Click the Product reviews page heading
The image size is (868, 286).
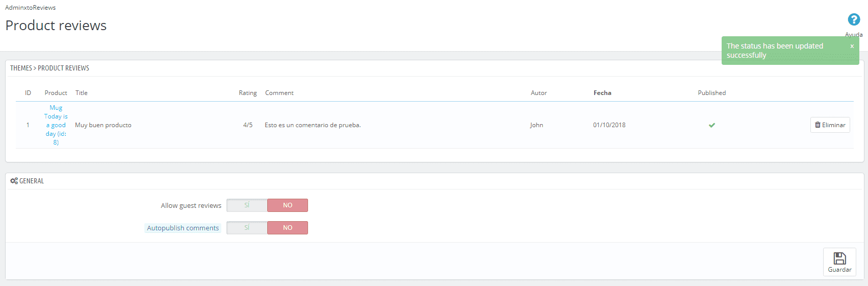coord(56,26)
